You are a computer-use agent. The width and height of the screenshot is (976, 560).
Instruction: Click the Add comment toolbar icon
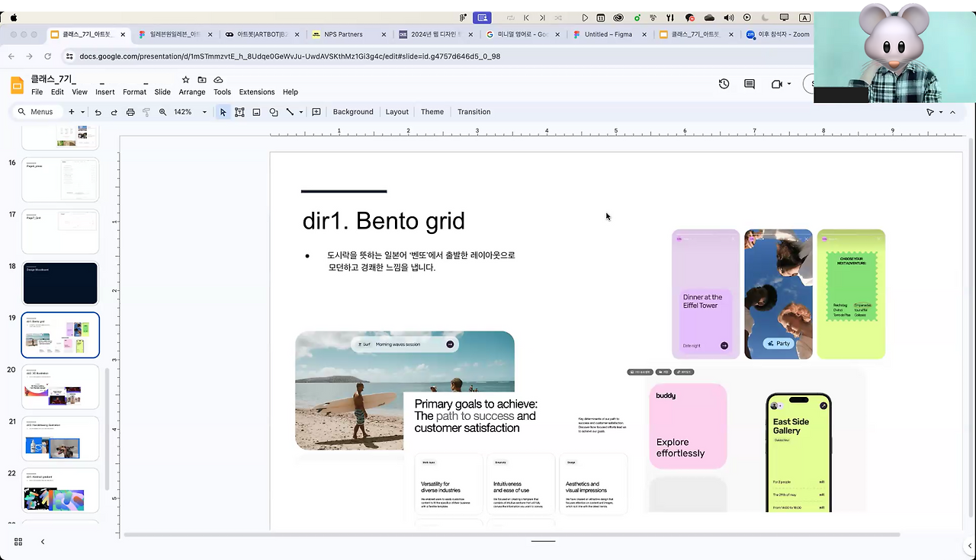(x=316, y=112)
